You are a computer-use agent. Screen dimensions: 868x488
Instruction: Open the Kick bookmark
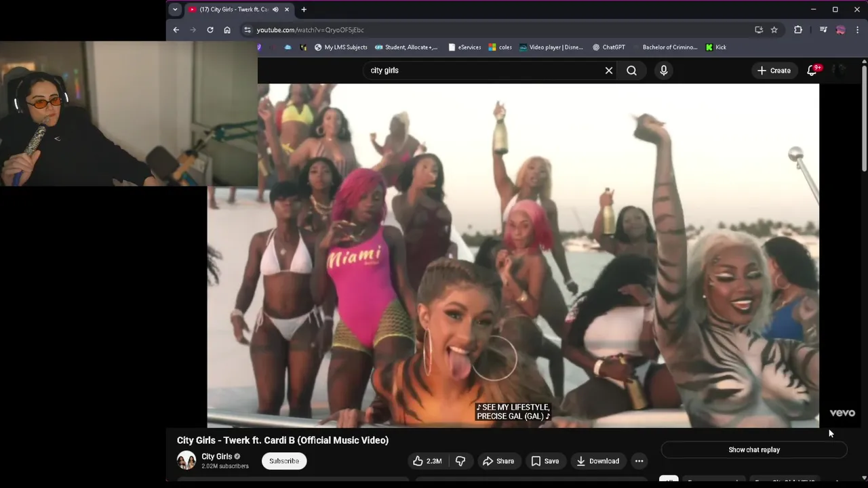tap(716, 47)
